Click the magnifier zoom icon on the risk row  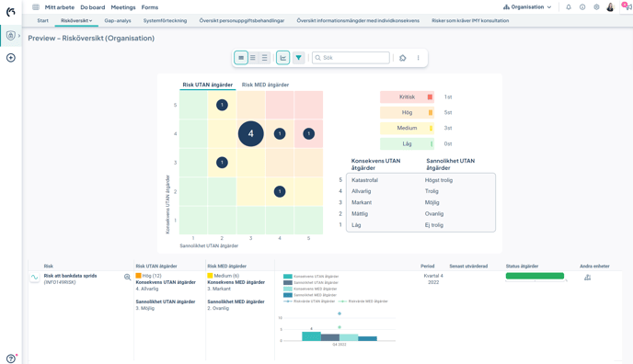(x=127, y=277)
